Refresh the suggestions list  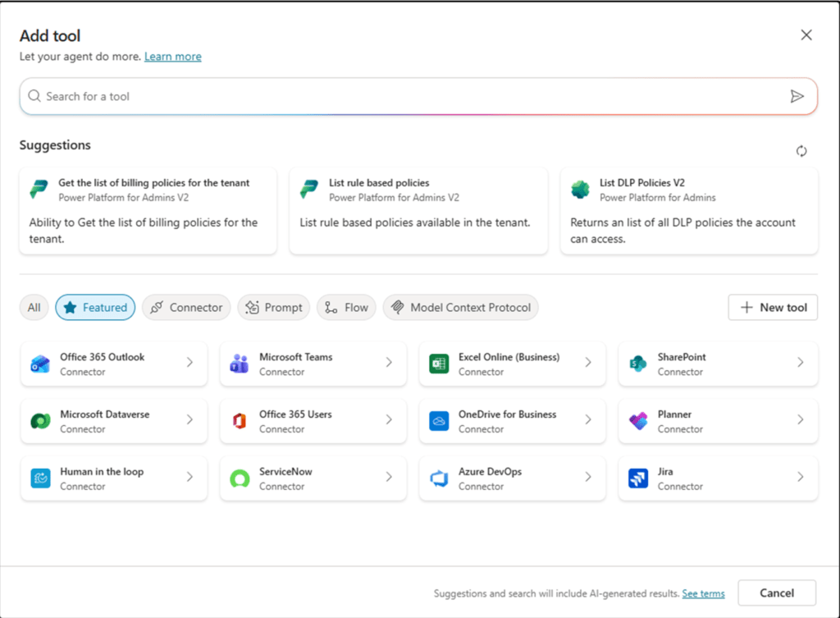pos(801,151)
